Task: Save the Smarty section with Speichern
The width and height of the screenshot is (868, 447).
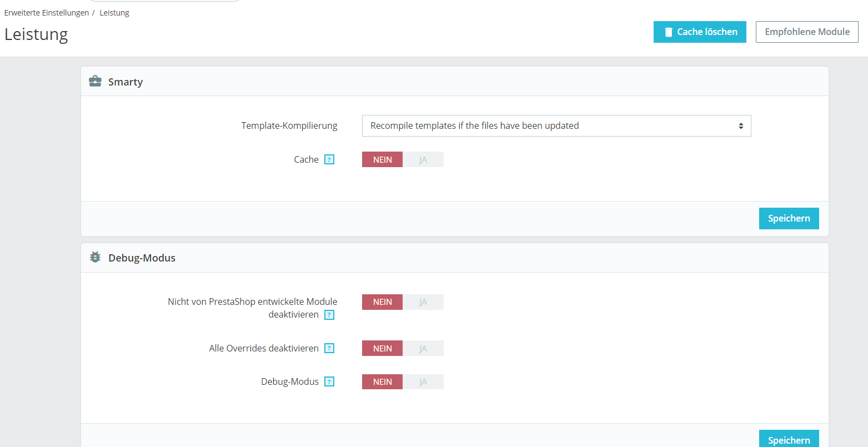Action: point(789,218)
